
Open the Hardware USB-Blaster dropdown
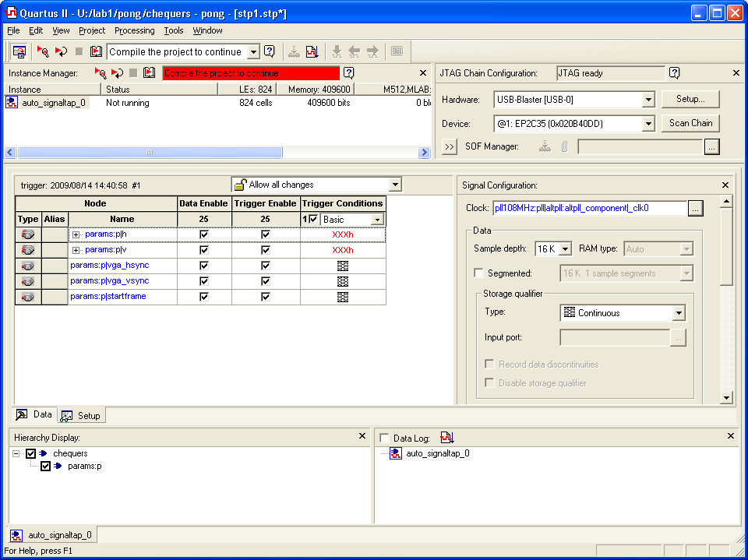(x=648, y=100)
